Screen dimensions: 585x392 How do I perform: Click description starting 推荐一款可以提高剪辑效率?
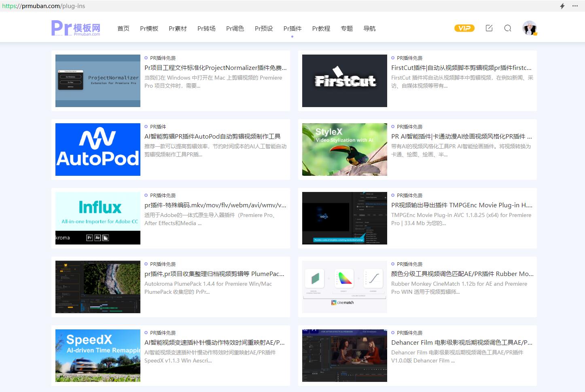pos(216,150)
